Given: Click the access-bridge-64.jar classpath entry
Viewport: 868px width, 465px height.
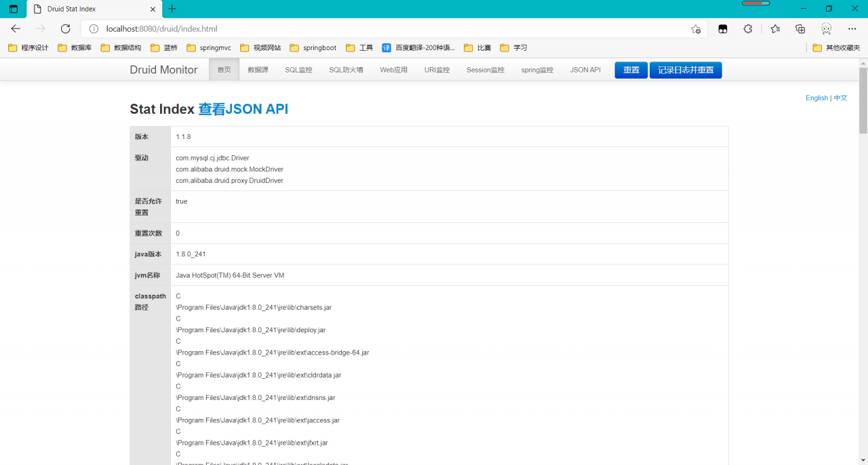Looking at the screenshot, I should click(272, 352).
